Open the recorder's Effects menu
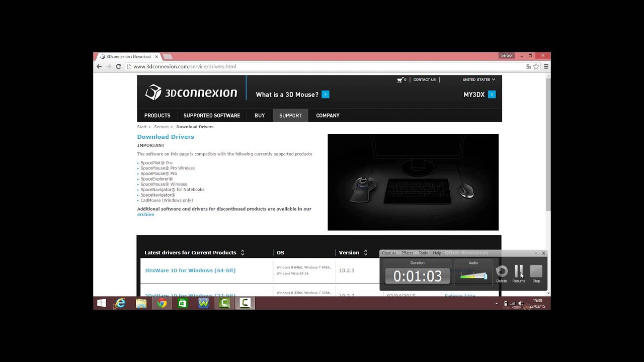The height and width of the screenshot is (362, 644). click(407, 253)
